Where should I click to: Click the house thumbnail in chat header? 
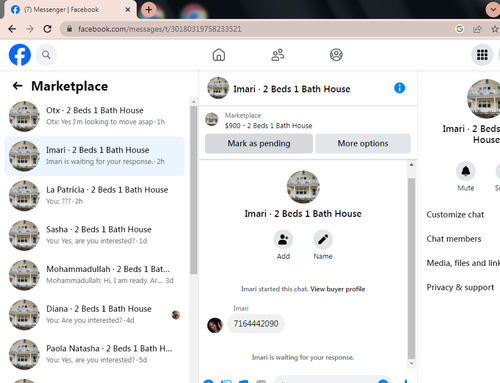pyautogui.click(x=218, y=88)
